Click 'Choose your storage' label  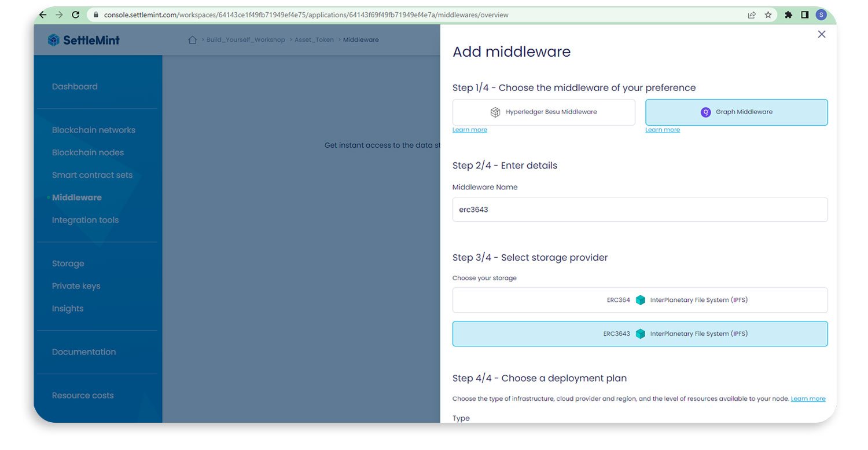pyautogui.click(x=484, y=278)
